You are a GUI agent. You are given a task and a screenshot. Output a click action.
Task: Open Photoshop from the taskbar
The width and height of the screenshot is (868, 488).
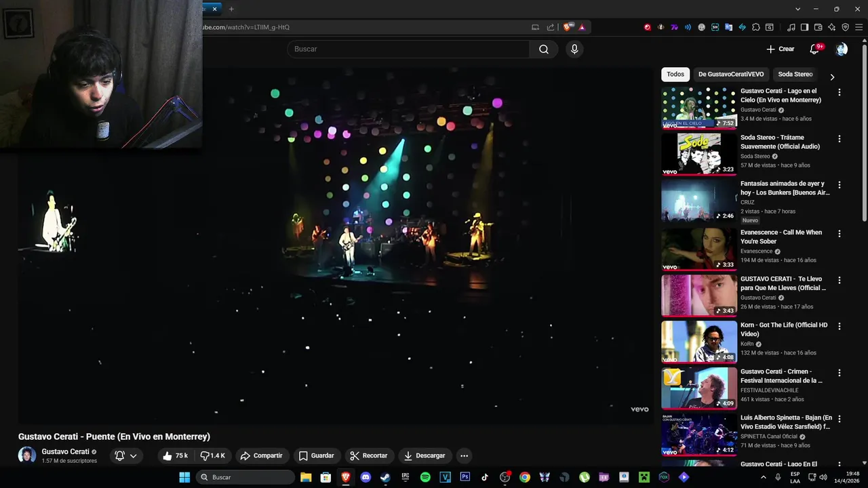coord(465,477)
